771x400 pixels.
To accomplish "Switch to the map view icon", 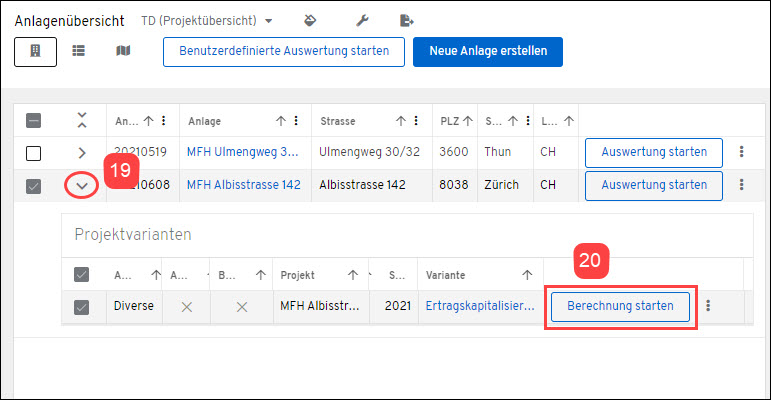I will (x=123, y=51).
